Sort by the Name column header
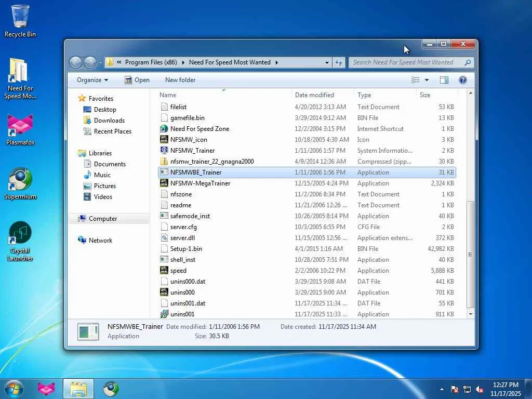The height and width of the screenshot is (399, 532). coord(224,95)
